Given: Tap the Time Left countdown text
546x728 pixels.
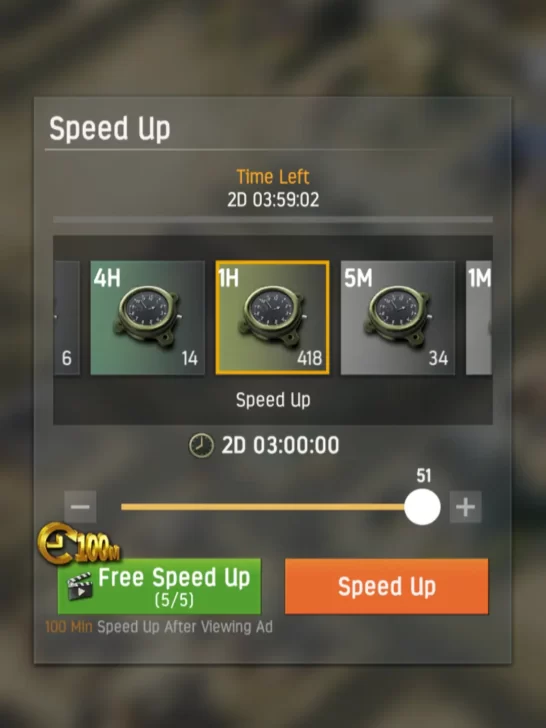Looking at the screenshot, I should click(273, 200).
